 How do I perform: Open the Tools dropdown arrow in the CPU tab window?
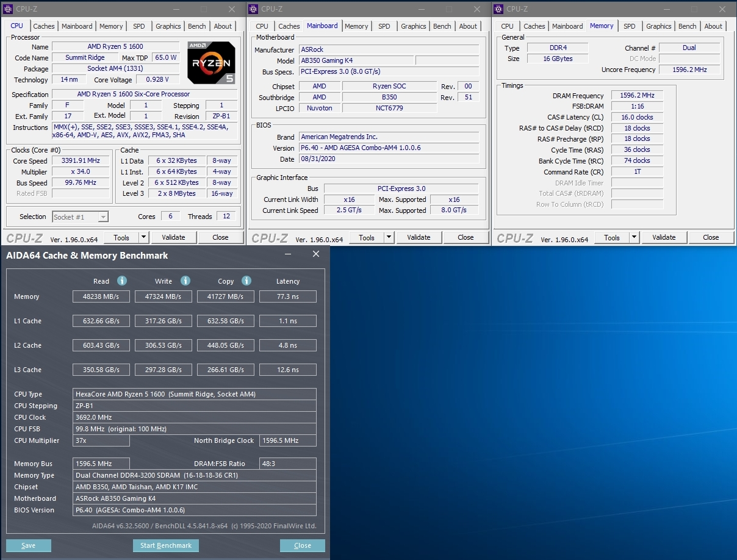tap(143, 237)
